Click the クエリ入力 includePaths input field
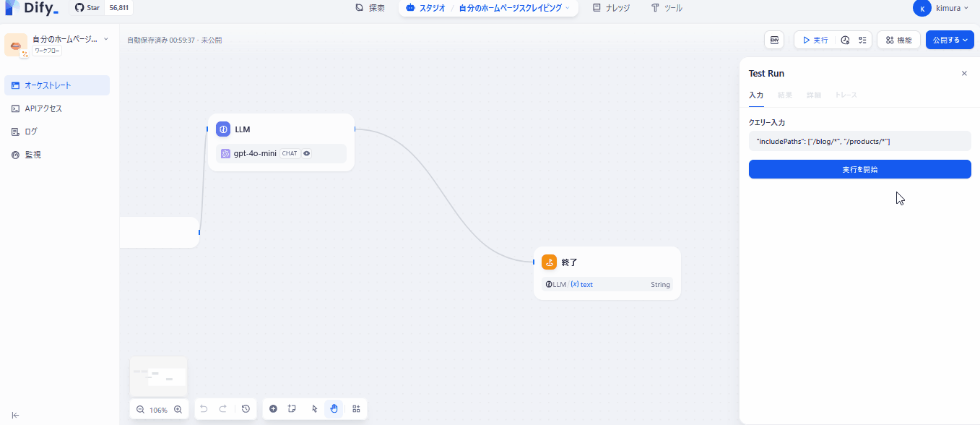This screenshot has height=425, width=980. click(x=859, y=140)
